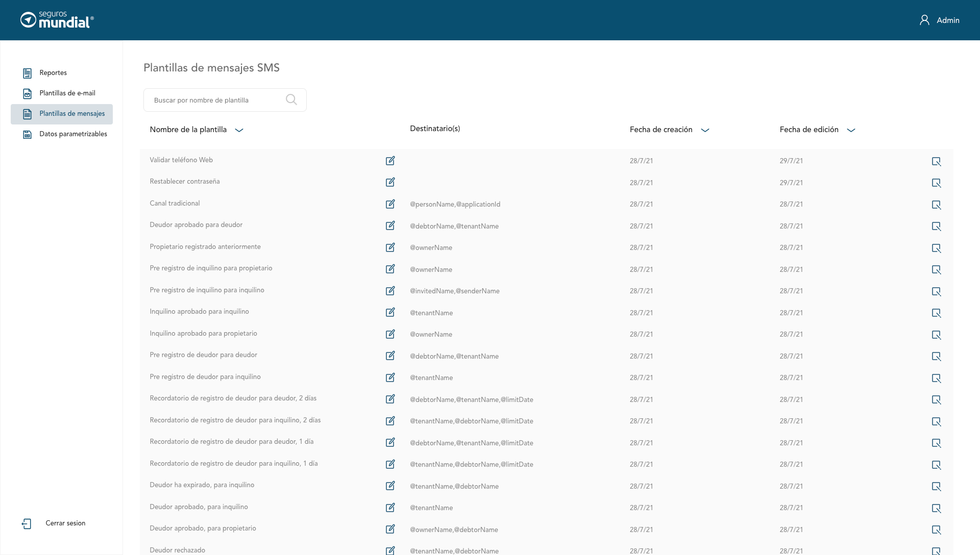Viewport: 980px width, 555px height.
Task: Click the search magnifier icon
Action: (291, 100)
